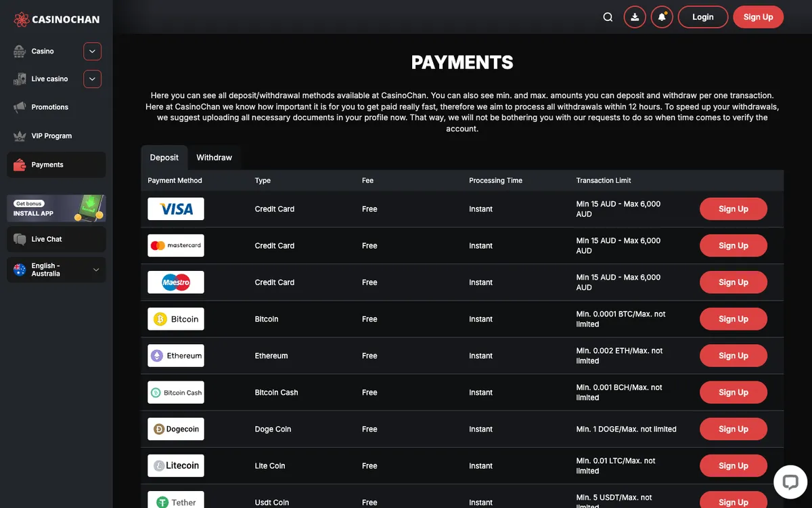Click the Maestro payment logo

click(176, 282)
